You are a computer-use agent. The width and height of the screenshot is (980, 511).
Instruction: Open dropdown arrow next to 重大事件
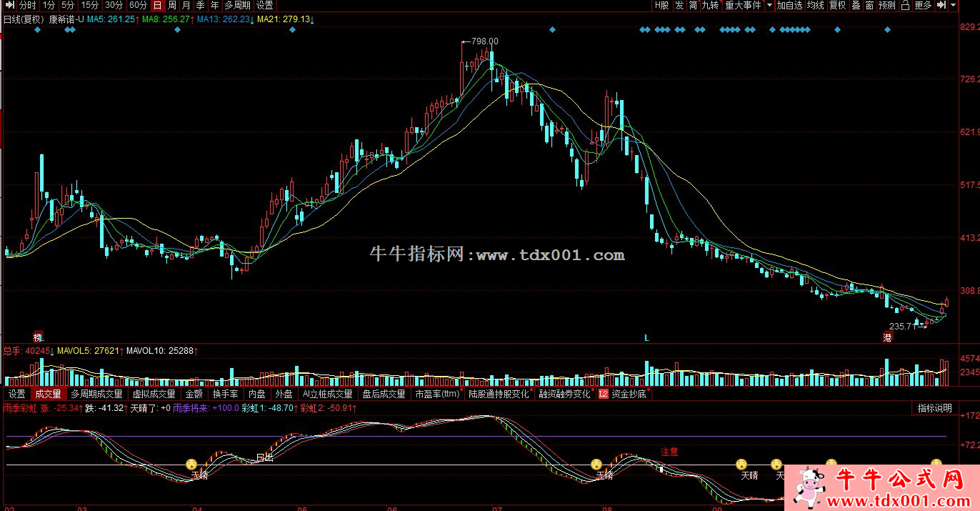point(769,5)
